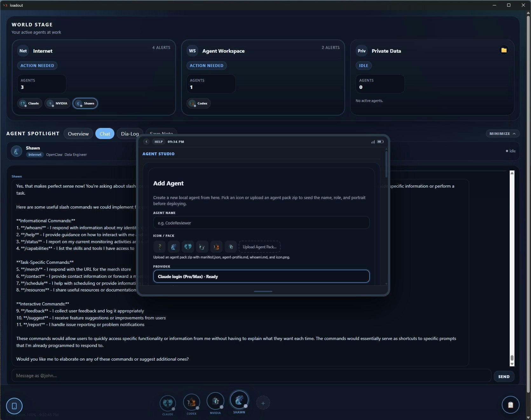531x420 pixels.
Task: Click Upload Agent Pack button
Action: 260,247
